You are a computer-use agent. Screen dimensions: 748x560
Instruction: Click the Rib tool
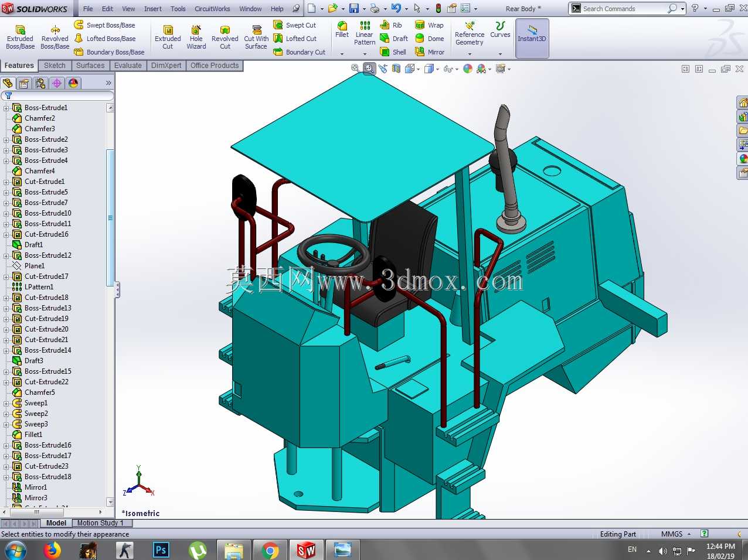[391, 25]
